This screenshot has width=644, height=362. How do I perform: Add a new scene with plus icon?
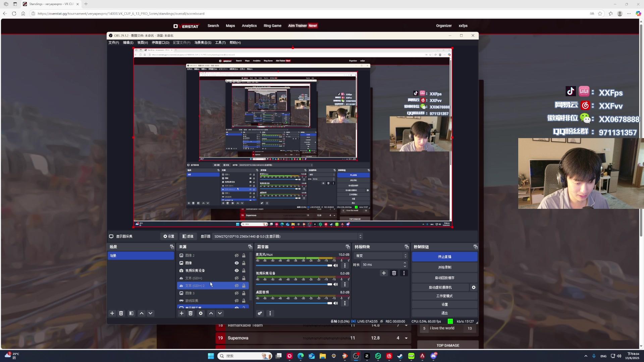(x=112, y=313)
